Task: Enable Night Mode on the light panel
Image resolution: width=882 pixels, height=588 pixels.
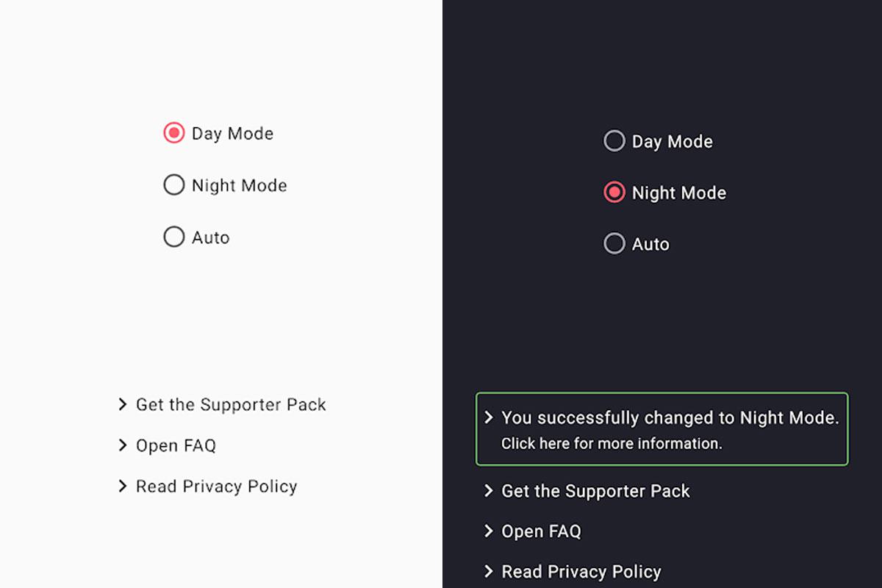Action: pos(173,185)
